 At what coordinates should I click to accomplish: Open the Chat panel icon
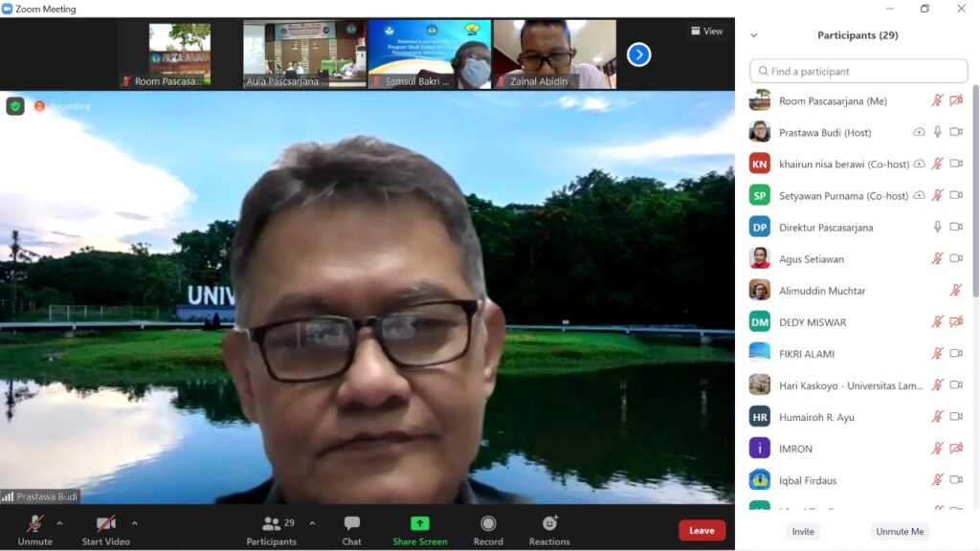(351, 524)
